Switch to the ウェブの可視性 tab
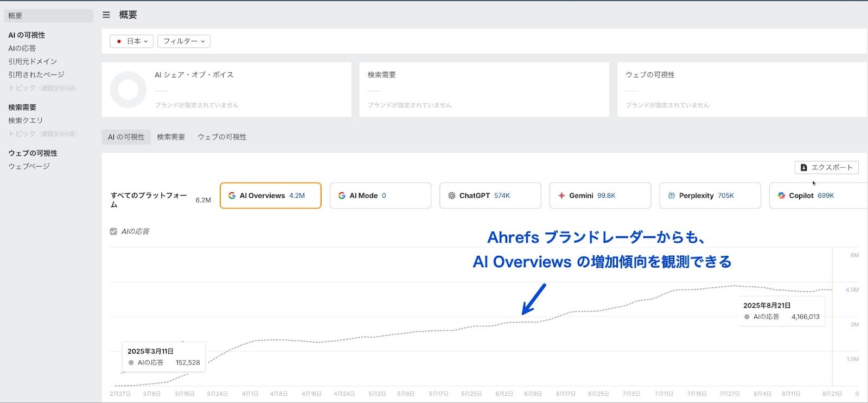The width and height of the screenshot is (868, 403). [x=222, y=137]
